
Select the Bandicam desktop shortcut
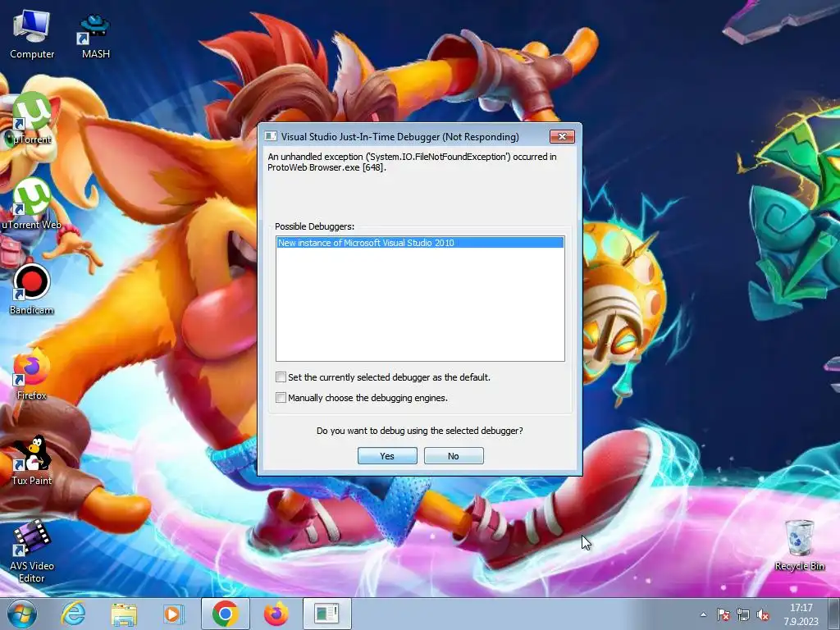click(x=32, y=290)
